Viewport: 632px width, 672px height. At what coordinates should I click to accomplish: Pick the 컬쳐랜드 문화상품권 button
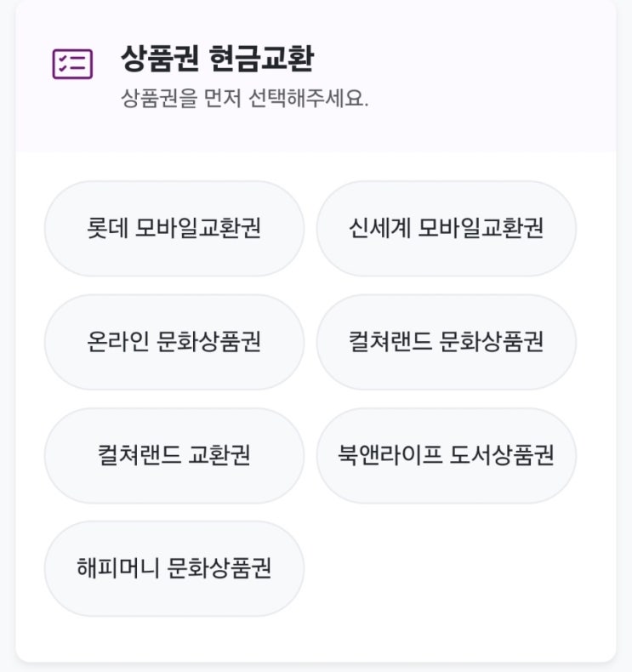(x=446, y=342)
